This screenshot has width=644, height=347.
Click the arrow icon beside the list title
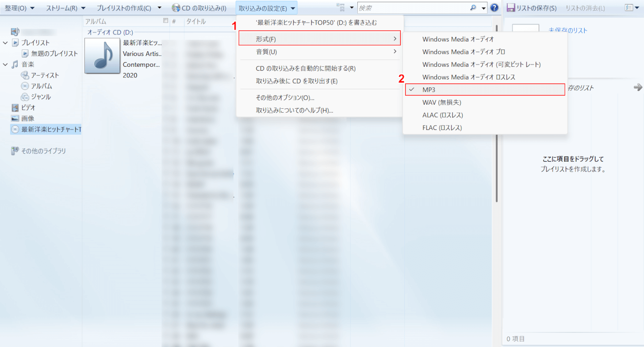637,88
